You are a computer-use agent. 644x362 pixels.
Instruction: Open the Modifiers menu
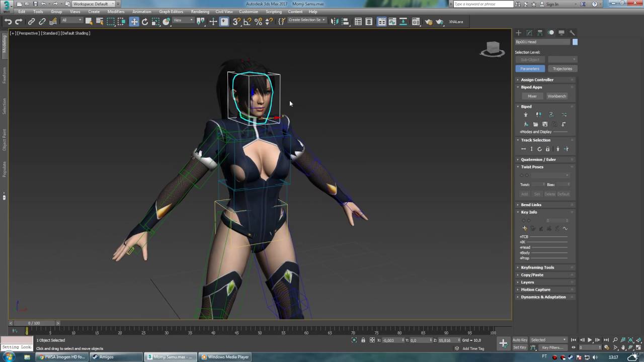tap(116, 12)
